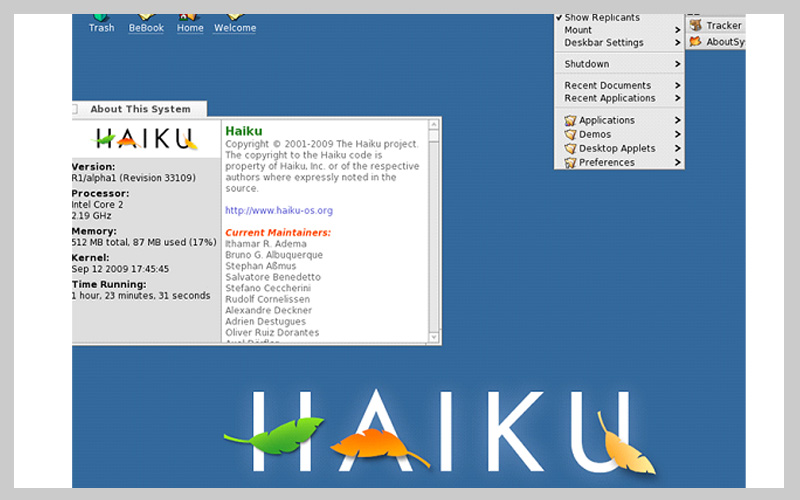Click 'Rudolf Cornelissen' in credits
Viewport: 800px width, 500px height.
pyautogui.click(x=267, y=299)
